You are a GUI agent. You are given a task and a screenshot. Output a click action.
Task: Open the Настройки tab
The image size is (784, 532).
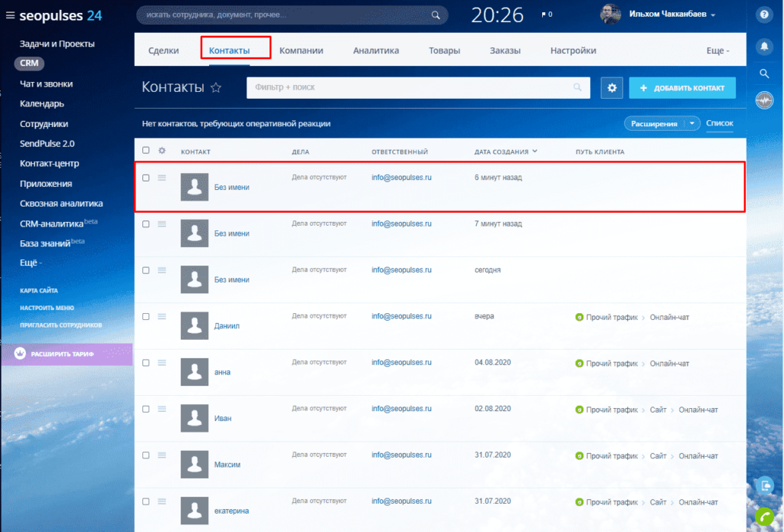click(573, 51)
